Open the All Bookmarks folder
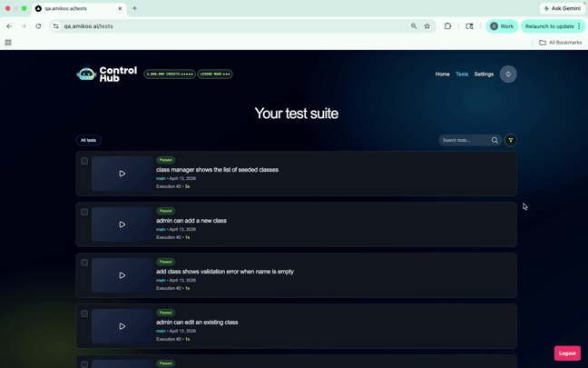This screenshot has width=588, height=368. (x=560, y=43)
